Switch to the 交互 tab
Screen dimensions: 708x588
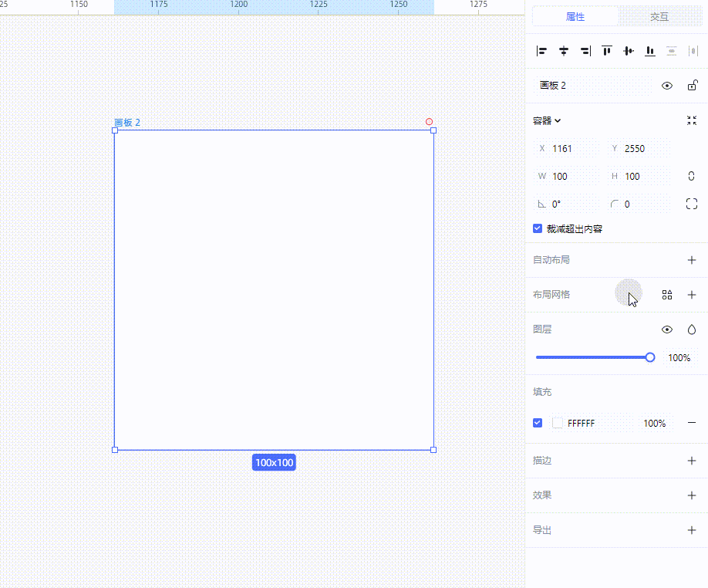pyautogui.click(x=659, y=17)
